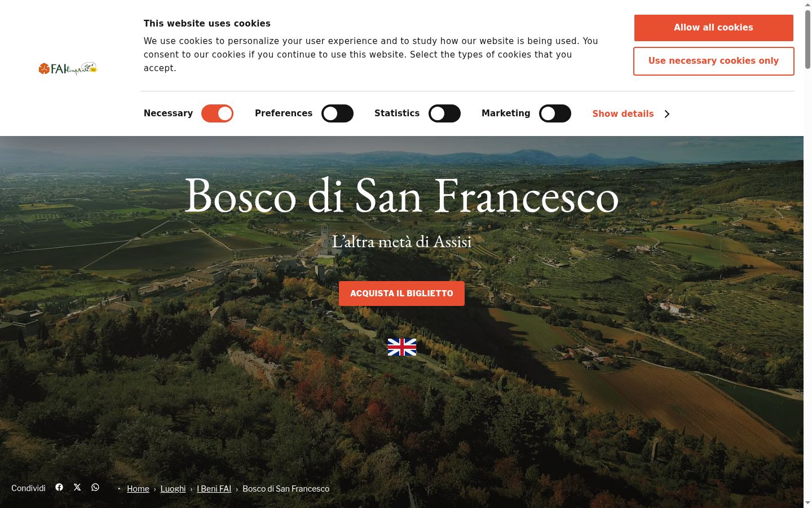Screen dimensions: 812x508
Task: Turn on the Marketing cookies switch
Action: pyautogui.click(x=555, y=113)
